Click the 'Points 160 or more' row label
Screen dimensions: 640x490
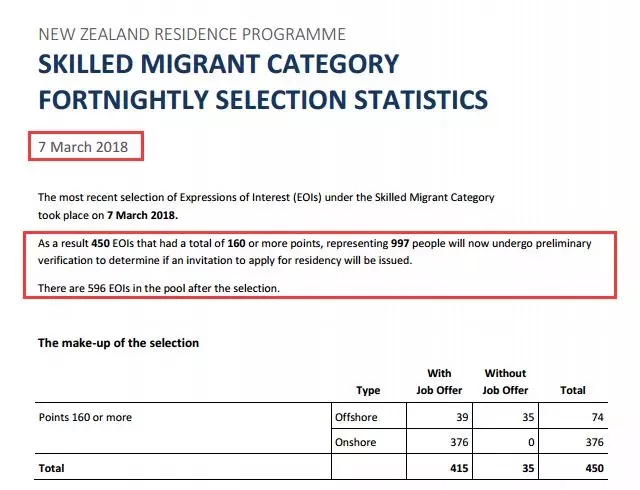[x=85, y=417]
